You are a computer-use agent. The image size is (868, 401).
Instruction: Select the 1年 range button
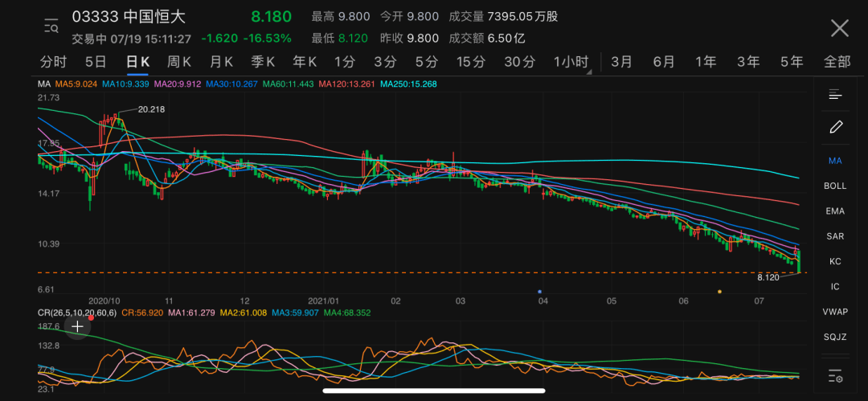point(706,62)
